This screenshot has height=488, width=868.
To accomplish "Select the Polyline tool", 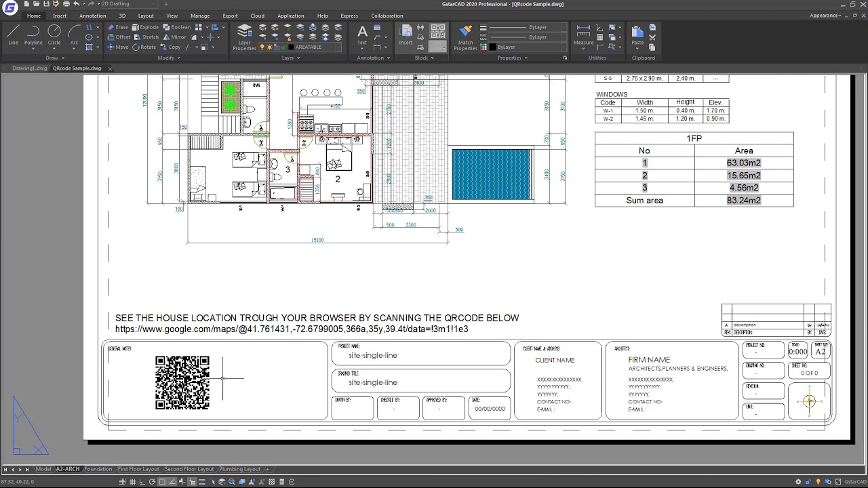I will point(33,35).
